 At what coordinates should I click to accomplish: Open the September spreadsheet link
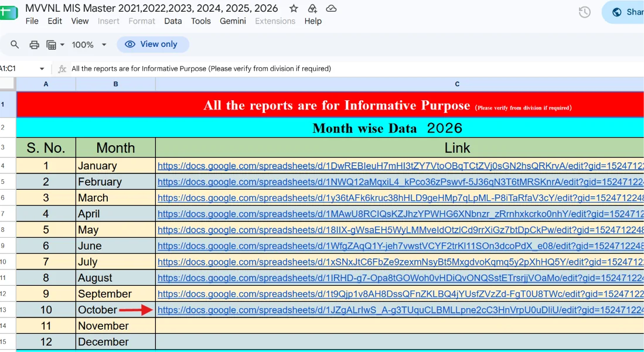pyautogui.click(x=400, y=294)
